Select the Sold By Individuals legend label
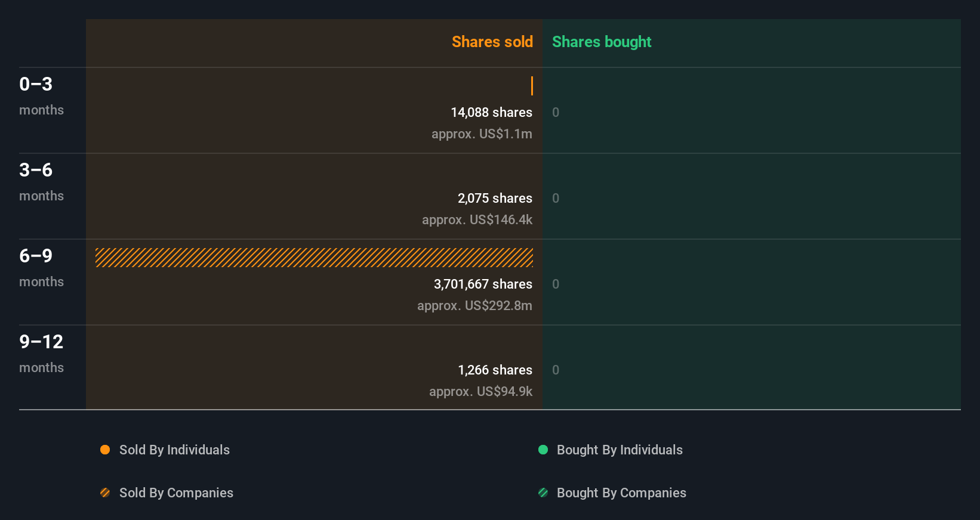This screenshot has width=980, height=520. [174, 450]
